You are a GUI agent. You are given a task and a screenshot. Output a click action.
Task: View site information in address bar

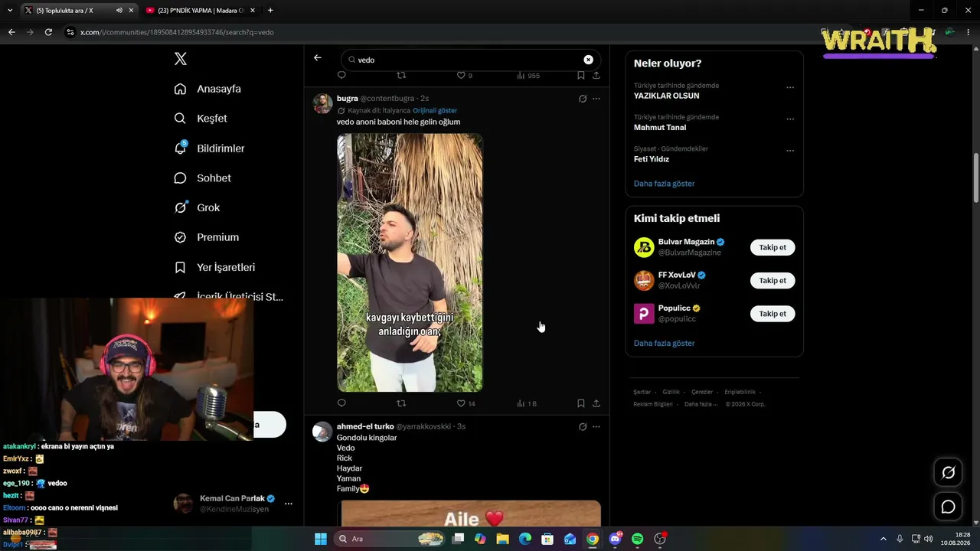[71, 32]
